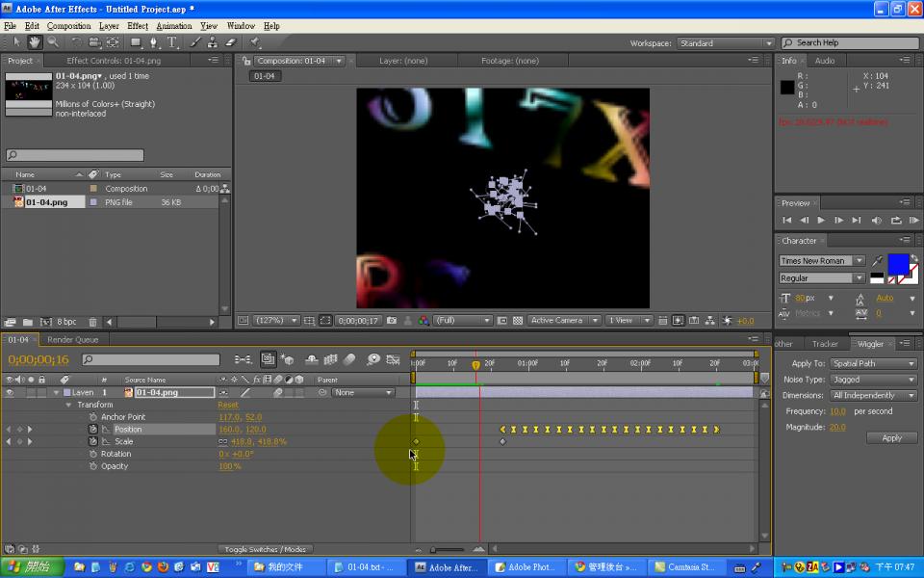
Task: Select the Zoom tool in toolbar
Action: pos(52,42)
